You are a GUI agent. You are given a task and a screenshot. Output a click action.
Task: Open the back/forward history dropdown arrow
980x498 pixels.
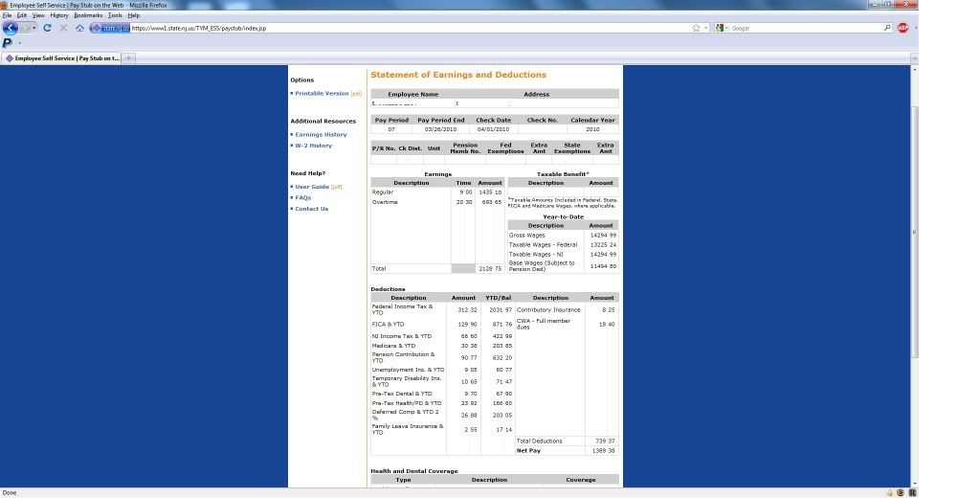click(x=33, y=28)
